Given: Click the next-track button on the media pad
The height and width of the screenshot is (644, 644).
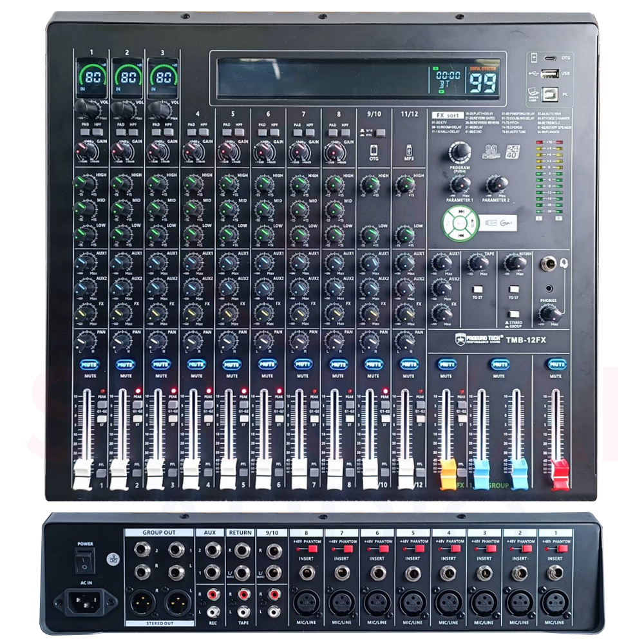Looking at the screenshot, I should click(461, 211).
